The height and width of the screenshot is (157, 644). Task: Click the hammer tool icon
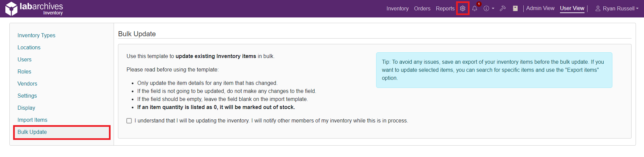click(503, 9)
